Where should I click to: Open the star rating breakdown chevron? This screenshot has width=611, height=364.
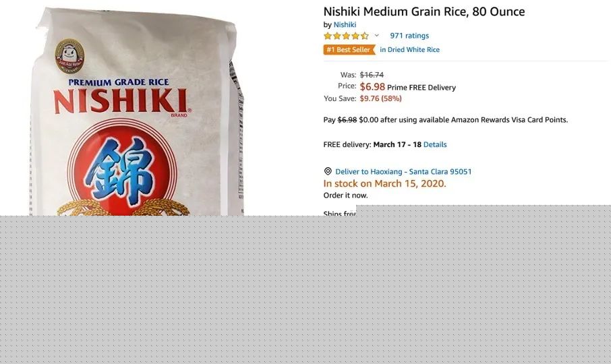point(377,36)
